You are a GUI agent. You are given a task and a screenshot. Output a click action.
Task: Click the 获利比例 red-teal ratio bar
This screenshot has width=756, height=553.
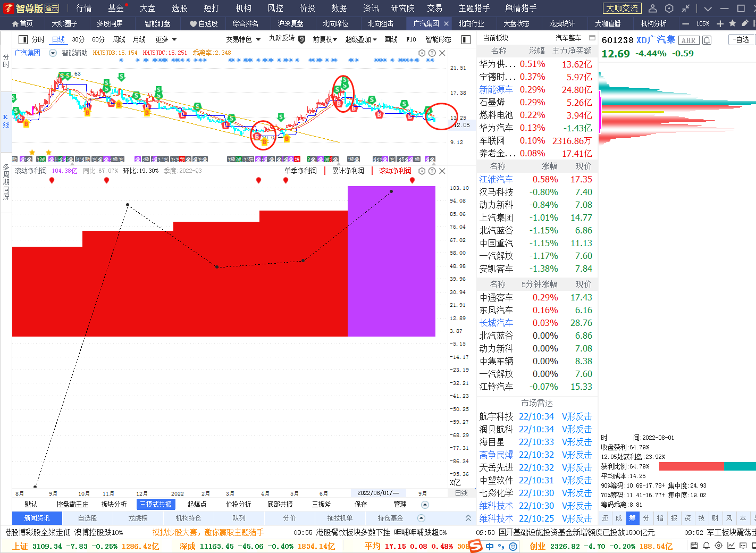tap(707, 466)
